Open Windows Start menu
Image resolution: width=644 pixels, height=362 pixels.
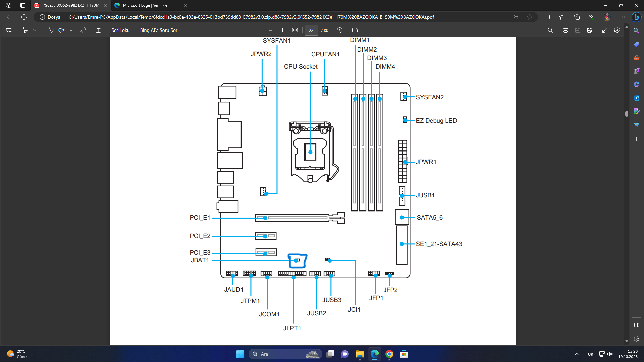(x=240, y=354)
